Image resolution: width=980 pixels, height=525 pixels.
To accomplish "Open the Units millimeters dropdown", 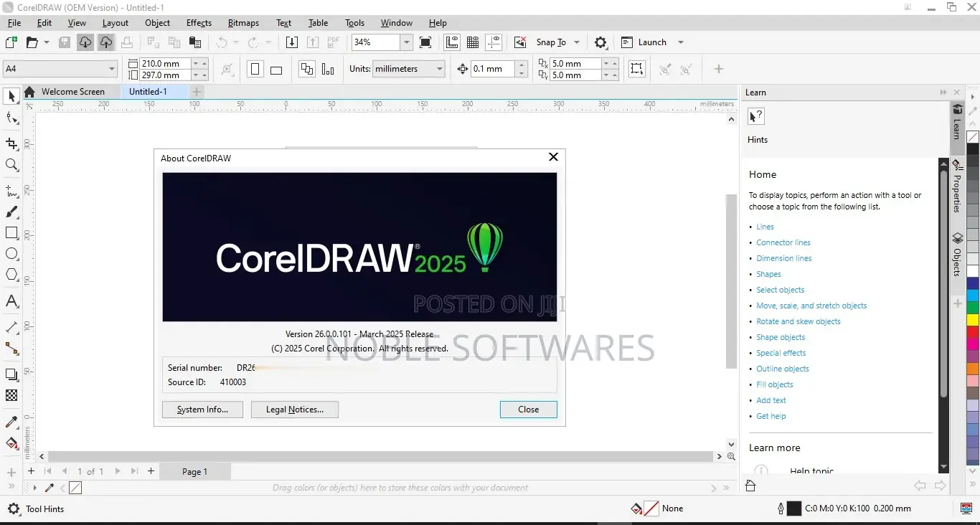I will (x=440, y=69).
